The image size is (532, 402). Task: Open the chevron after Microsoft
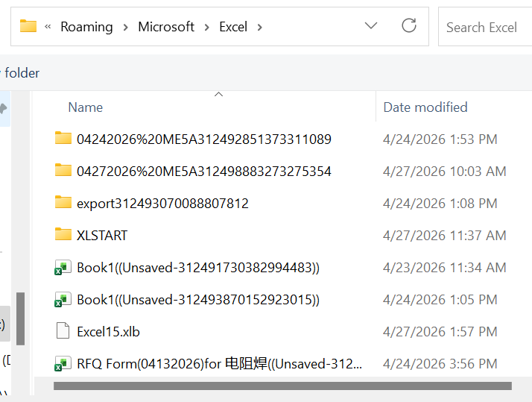coord(206,27)
